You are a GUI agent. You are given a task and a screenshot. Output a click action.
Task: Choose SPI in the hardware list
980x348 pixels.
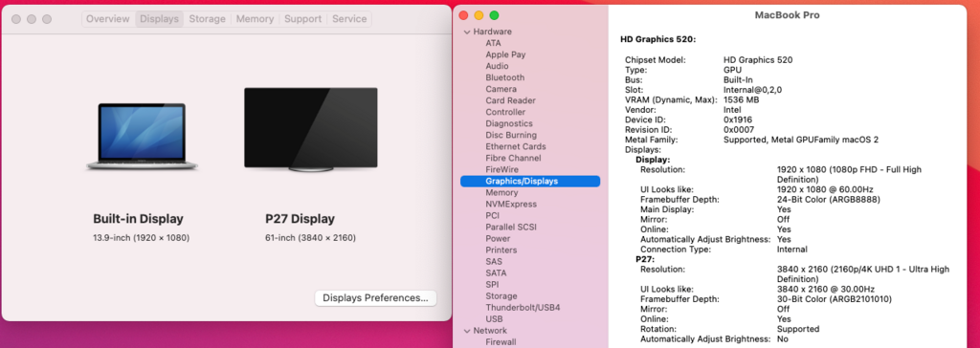click(493, 284)
